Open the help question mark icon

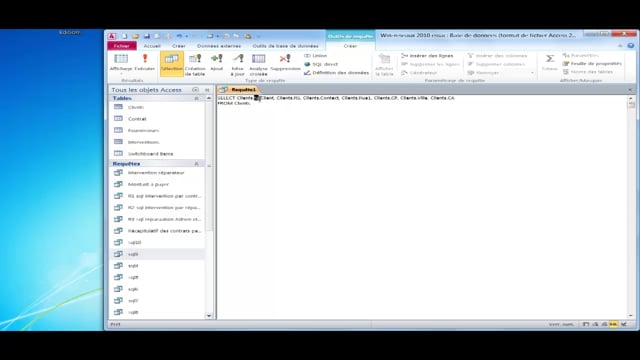[x=631, y=46]
